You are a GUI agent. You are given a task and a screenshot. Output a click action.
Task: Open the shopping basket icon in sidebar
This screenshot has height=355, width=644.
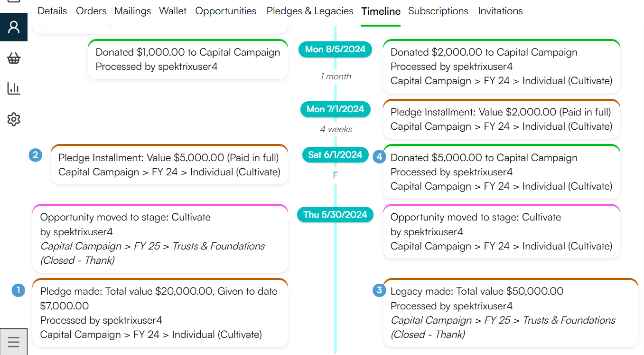(14, 58)
